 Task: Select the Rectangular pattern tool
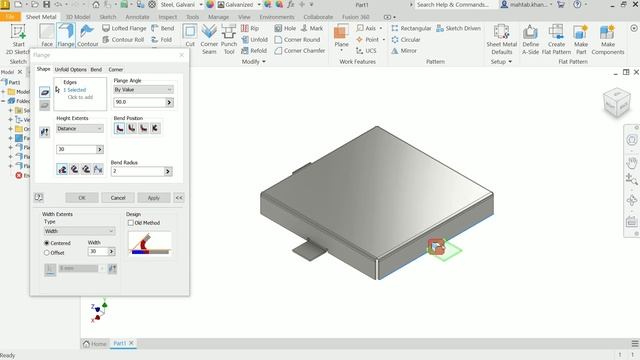[x=411, y=28]
